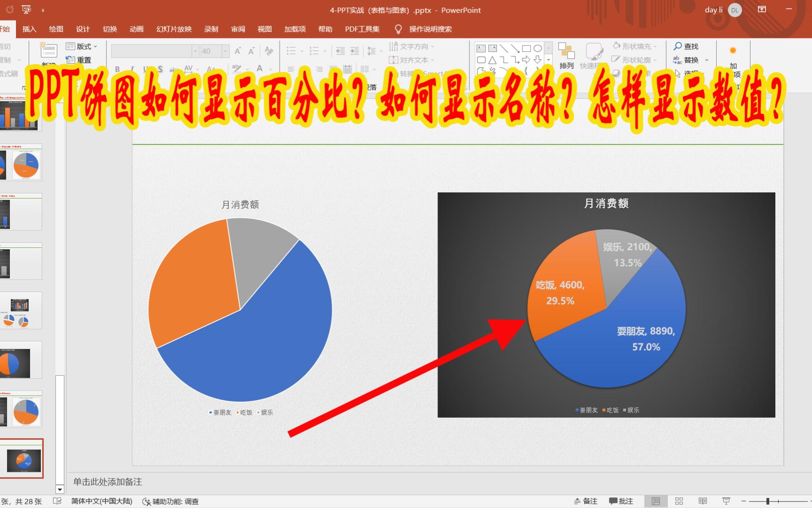The height and width of the screenshot is (508, 812).
Task: Click the 重置 (Reset) button
Action: tap(80, 60)
